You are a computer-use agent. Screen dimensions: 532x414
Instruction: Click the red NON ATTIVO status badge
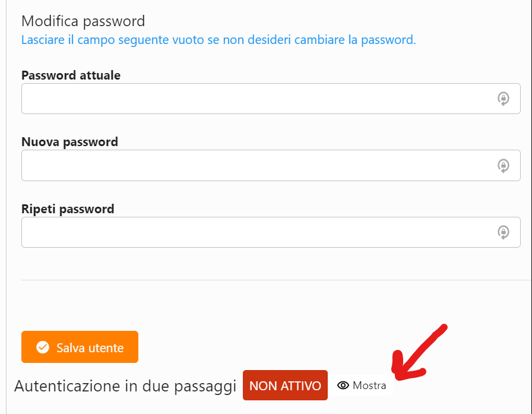pos(285,385)
